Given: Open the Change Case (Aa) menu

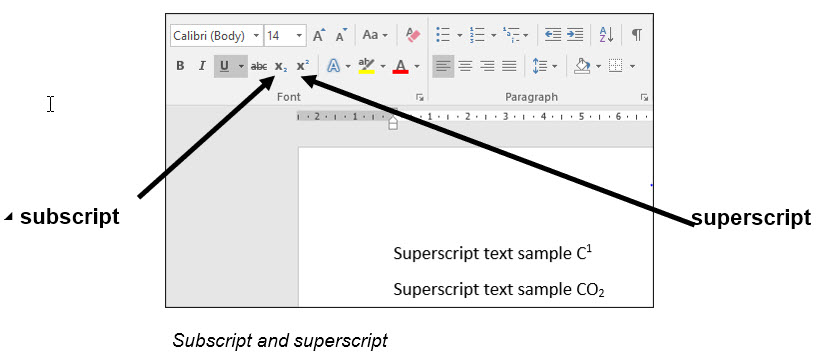Looking at the screenshot, I should (375, 35).
